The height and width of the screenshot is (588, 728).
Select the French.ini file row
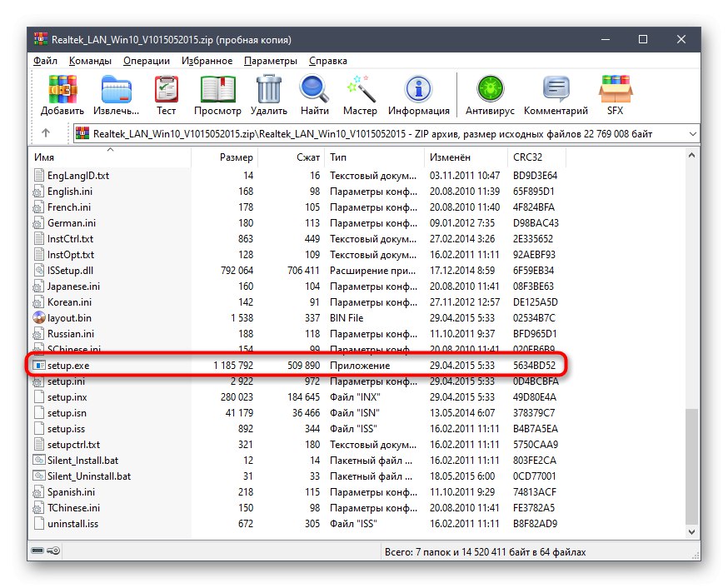pos(297,207)
